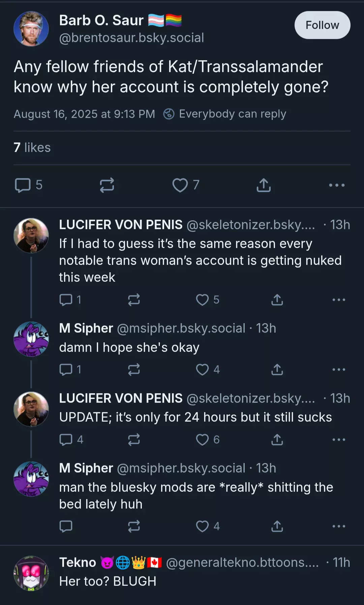Share the 'bluesky mods' reply
This screenshot has height=605, width=364.
click(277, 526)
